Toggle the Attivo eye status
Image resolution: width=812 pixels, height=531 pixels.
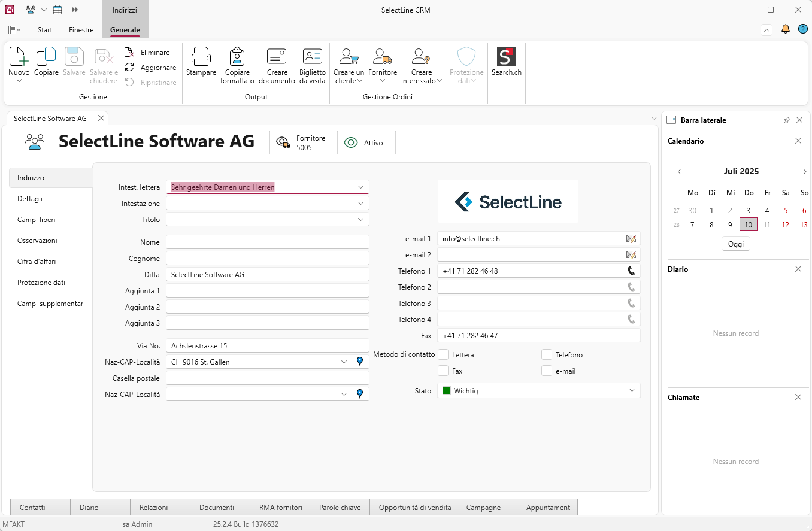(351, 142)
